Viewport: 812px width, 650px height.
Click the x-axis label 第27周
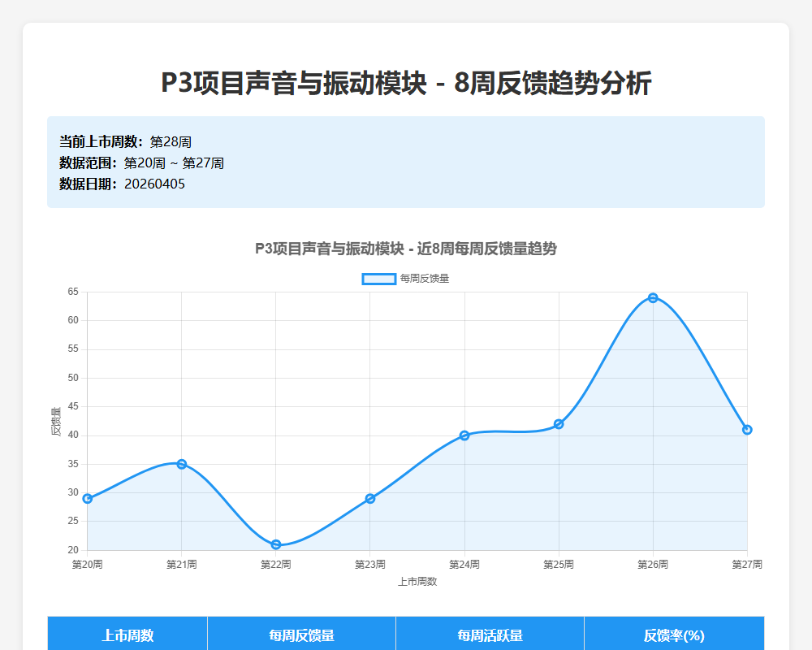(x=747, y=565)
